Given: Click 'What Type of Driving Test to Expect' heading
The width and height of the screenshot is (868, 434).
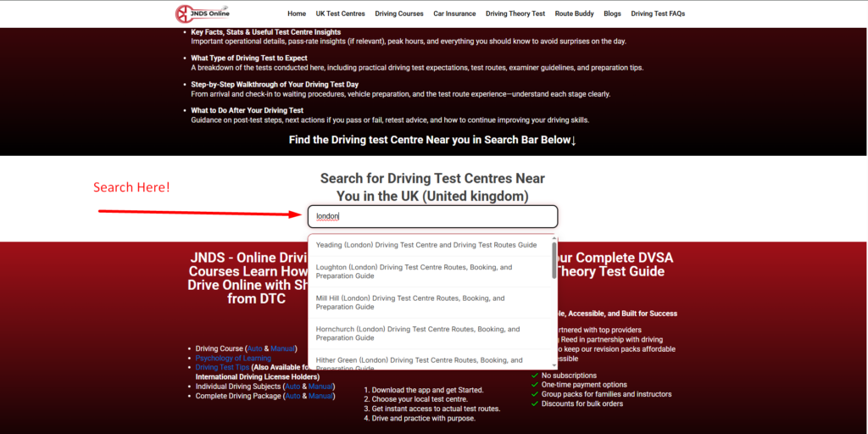Looking at the screenshot, I should [x=249, y=58].
